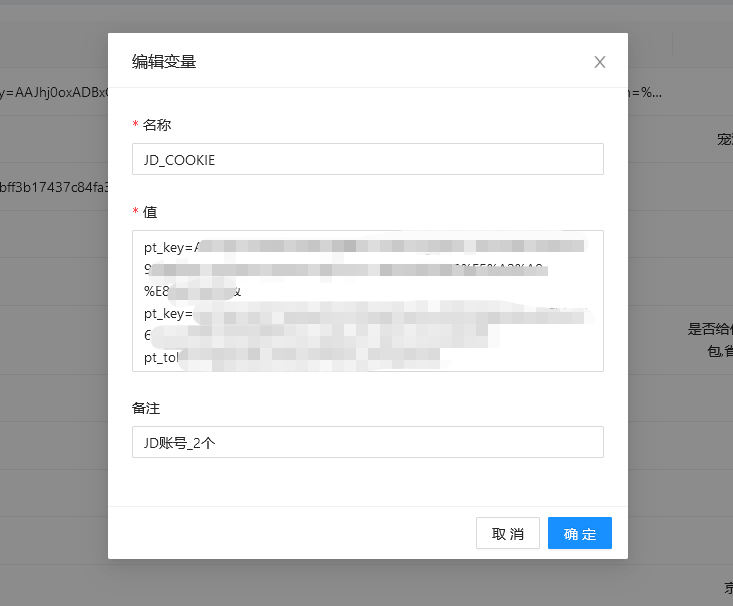Place cursor on second pt_key= line

click(168, 313)
